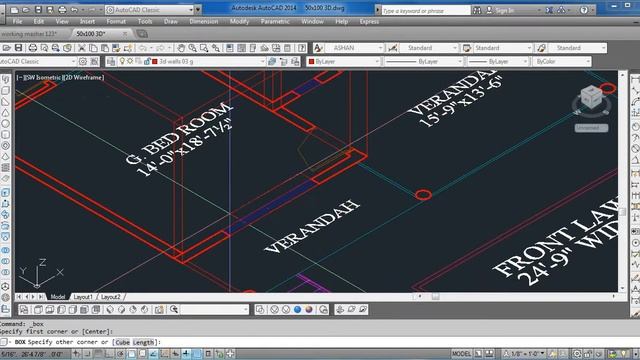Click the 'Type a keyword or phrase' search field

click(426, 11)
